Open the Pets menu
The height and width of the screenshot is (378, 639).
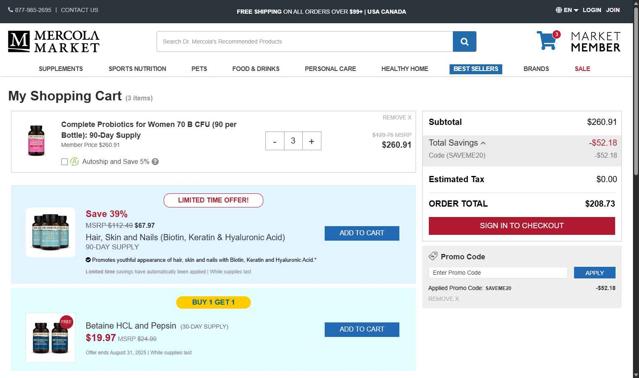tap(199, 69)
